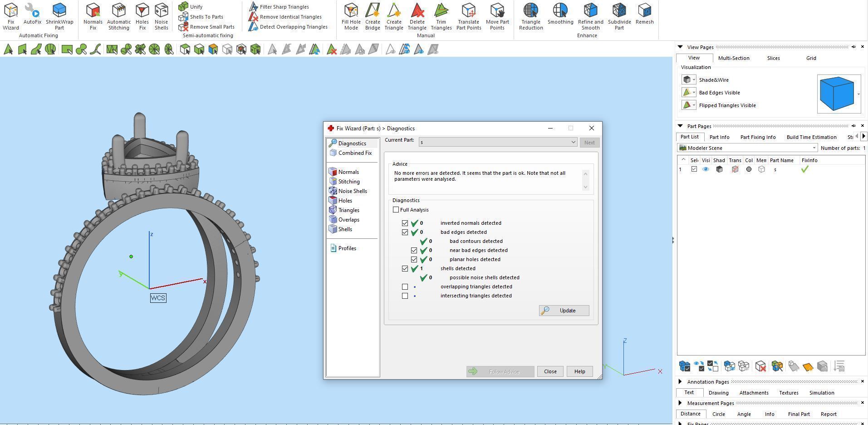Click Remove Identical Triangles

[x=285, y=17]
